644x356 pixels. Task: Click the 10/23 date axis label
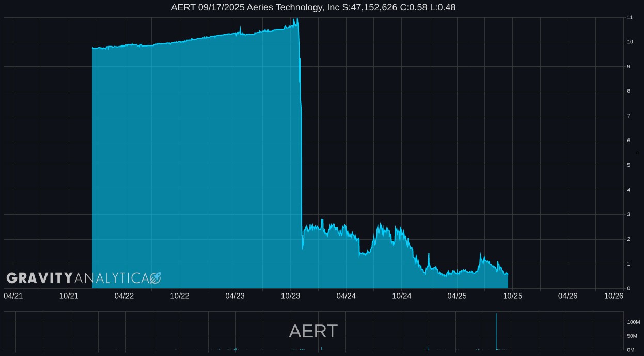pos(291,296)
